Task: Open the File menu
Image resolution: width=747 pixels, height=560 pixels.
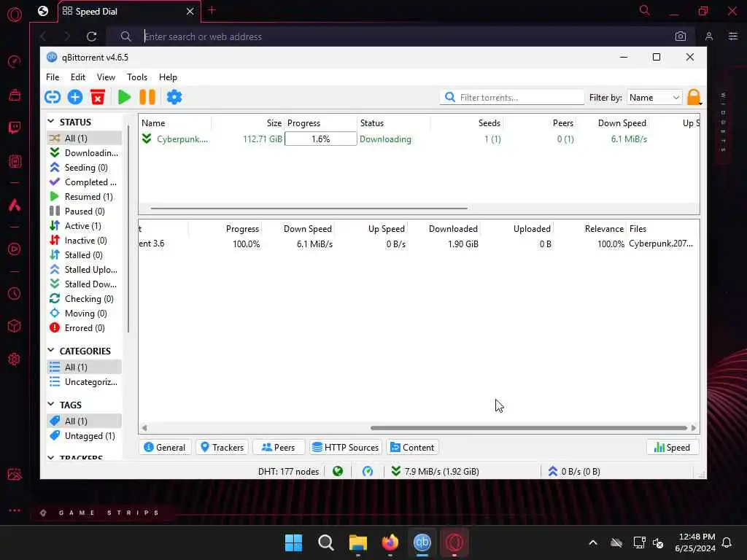Action: (53, 77)
